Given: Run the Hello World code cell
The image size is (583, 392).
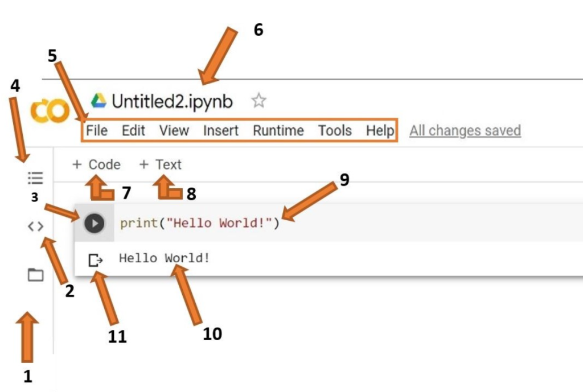Looking at the screenshot, I should tap(95, 224).
